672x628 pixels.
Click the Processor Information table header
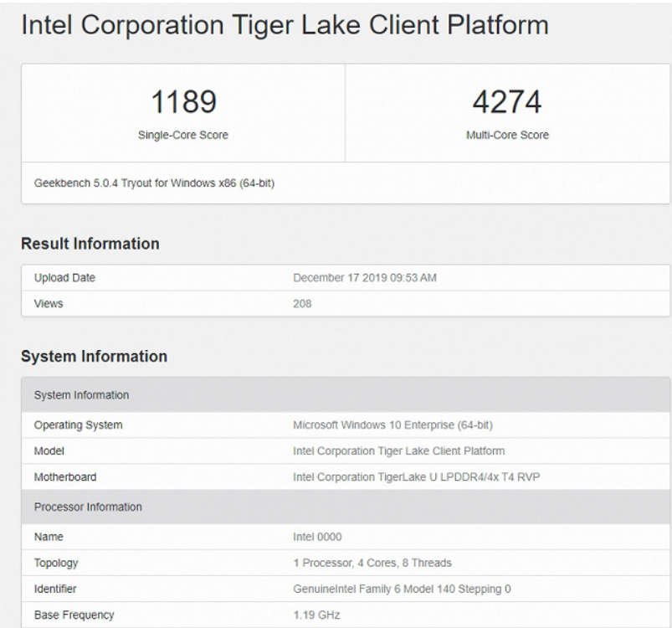tap(346, 507)
